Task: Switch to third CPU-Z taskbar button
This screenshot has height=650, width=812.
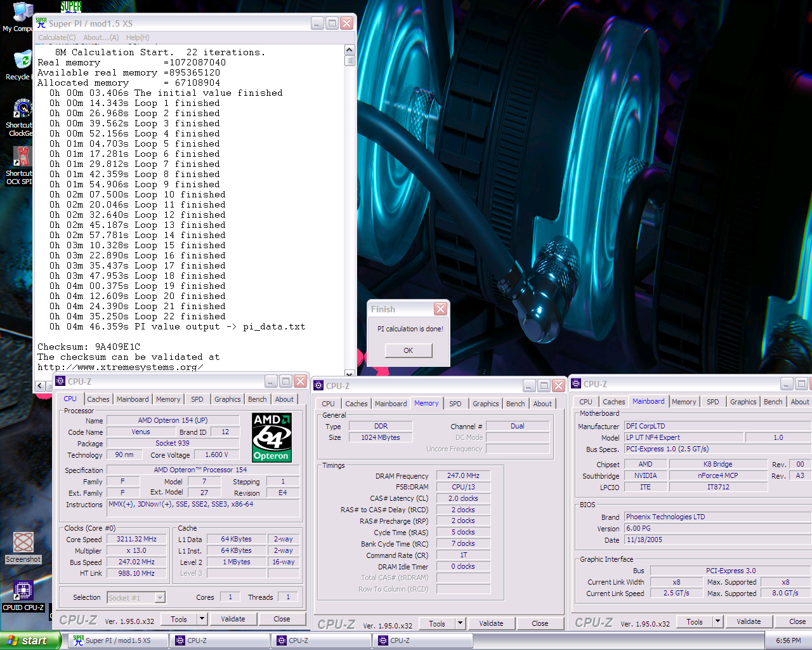Action: click(x=423, y=640)
